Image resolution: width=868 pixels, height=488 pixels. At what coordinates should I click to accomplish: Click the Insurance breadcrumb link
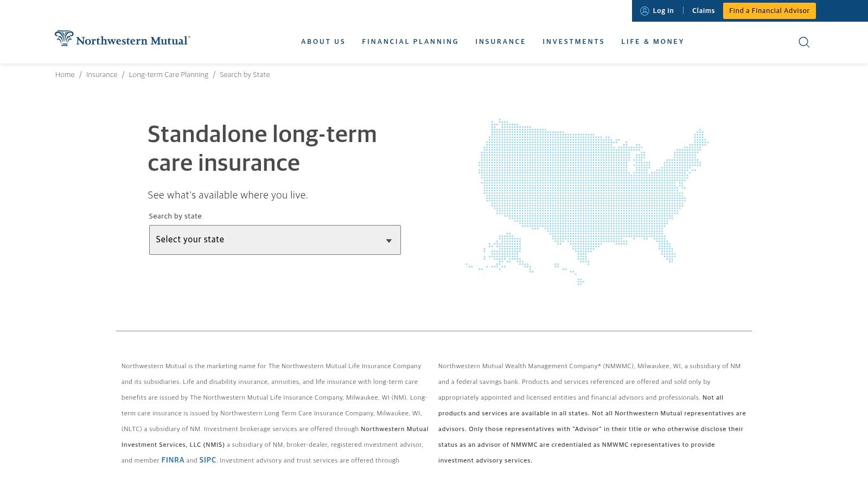coord(101,74)
